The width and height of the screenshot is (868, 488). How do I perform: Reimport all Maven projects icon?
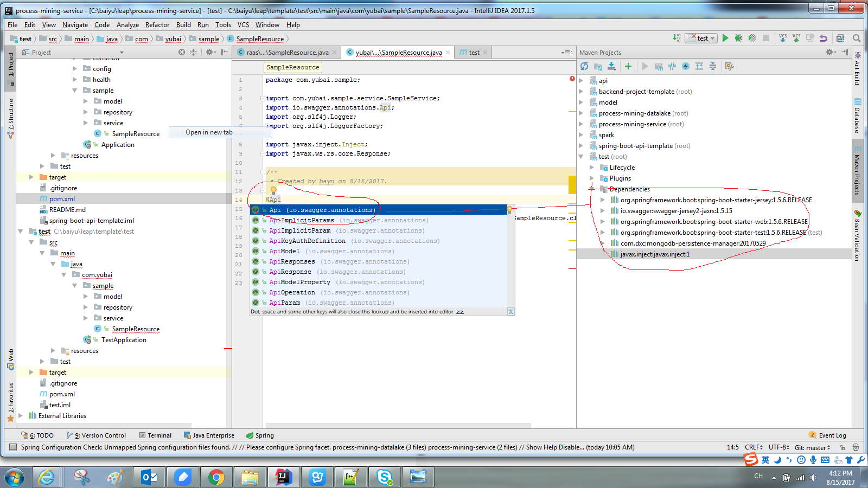(x=584, y=66)
